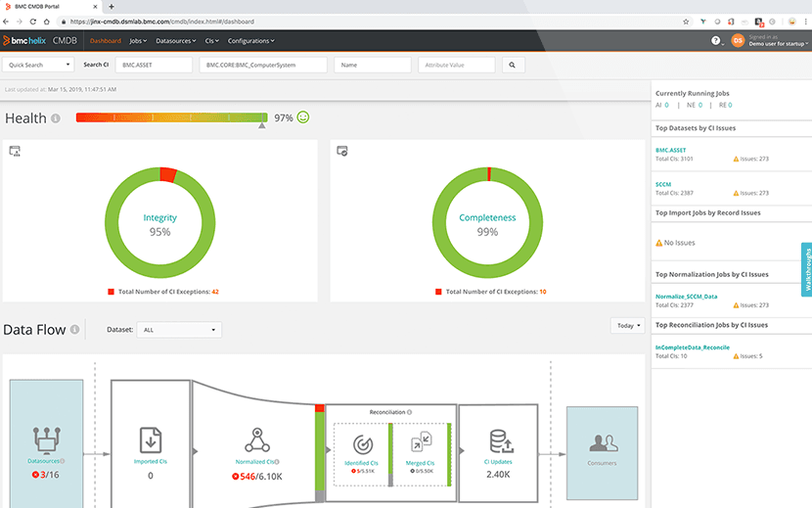
Task: Click the No Issues warning icon
Action: point(658,243)
